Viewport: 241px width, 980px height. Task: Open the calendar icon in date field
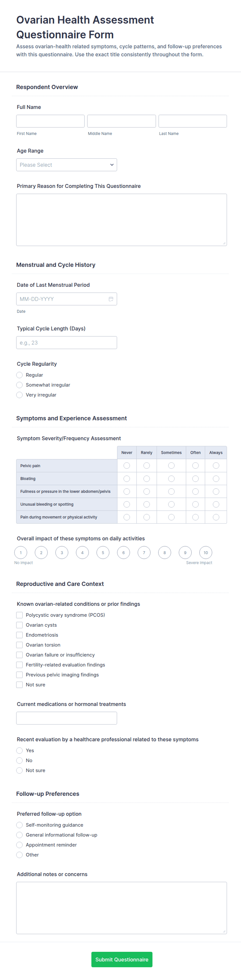[x=111, y=299]
